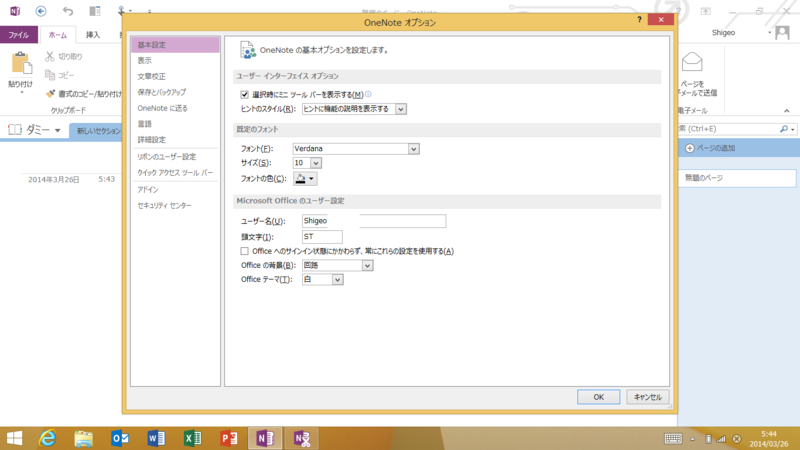
Task: Switch to OneNote on the taskbar
Action: pyautogui.click(x=265, y=438)
